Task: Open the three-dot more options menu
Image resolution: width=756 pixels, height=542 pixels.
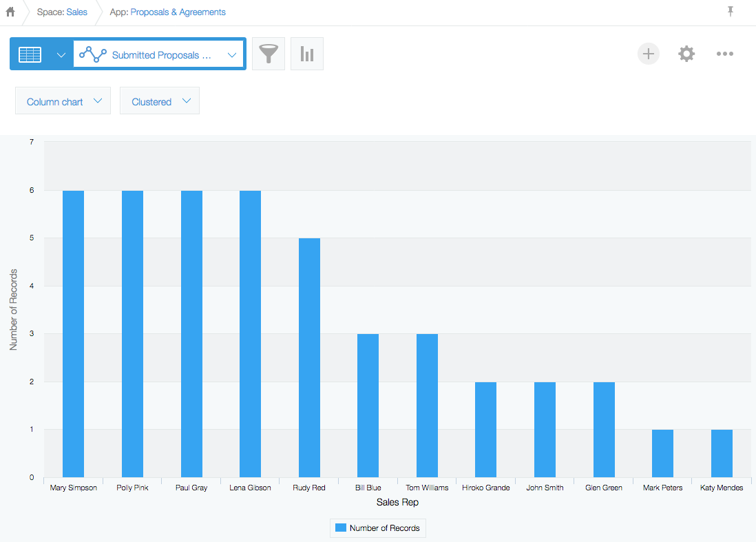Action: coord(724,54)
